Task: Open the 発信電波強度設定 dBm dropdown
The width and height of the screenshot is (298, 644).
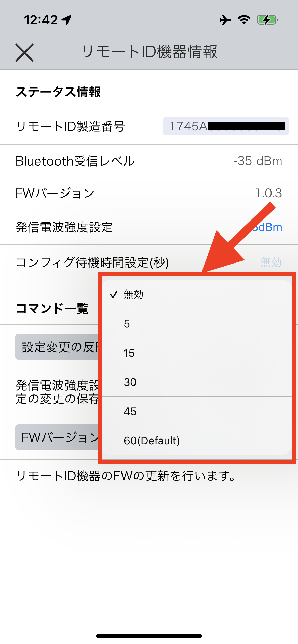Action: tap(267, 227)
